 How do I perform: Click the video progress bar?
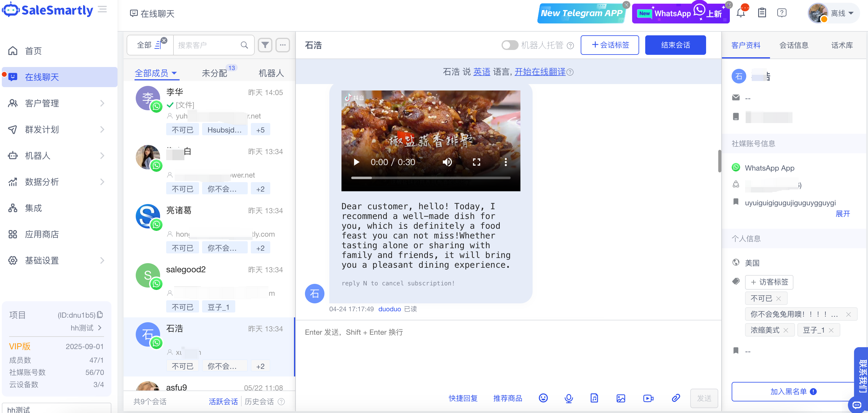click(x=430, y=178)
